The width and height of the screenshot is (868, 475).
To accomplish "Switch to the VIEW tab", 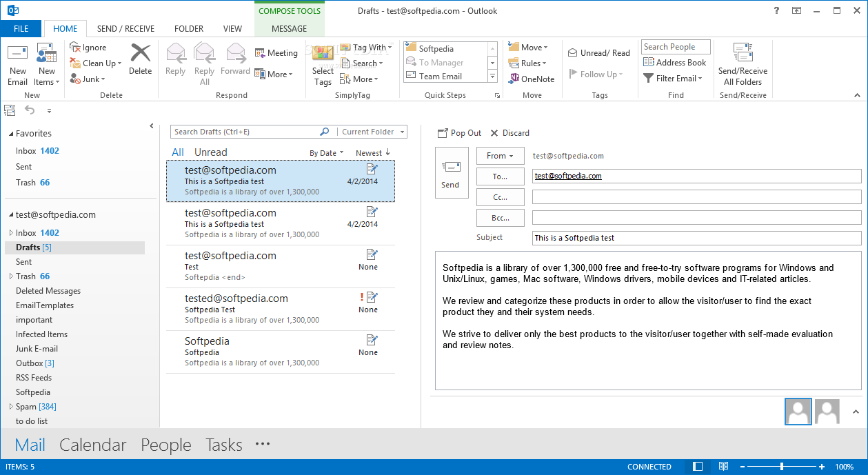I will (233, 29).
